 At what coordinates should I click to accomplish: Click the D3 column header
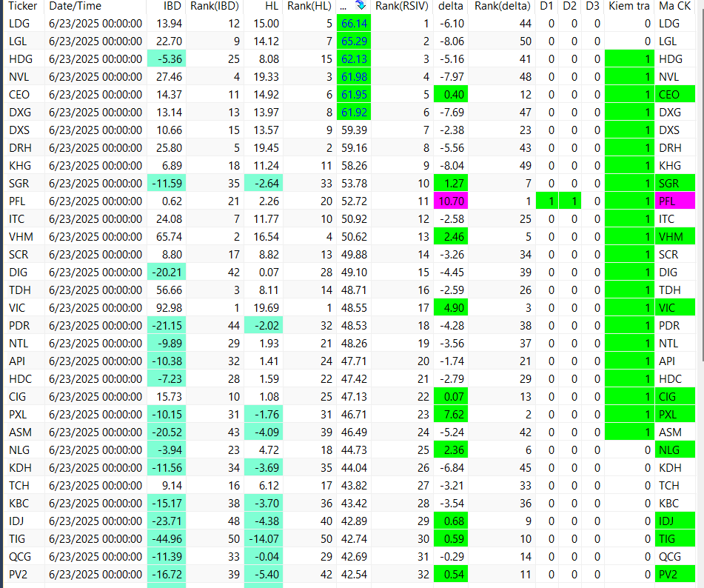(593, 6)
